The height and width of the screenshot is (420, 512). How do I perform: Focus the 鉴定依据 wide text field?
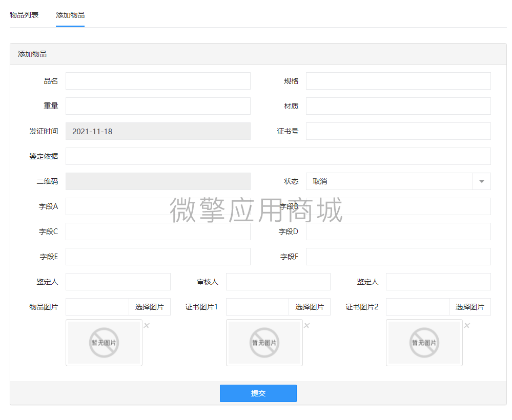click(278, 156)
